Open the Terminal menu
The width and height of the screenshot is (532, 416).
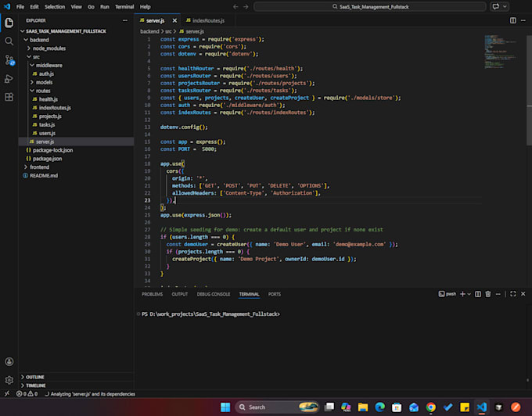pyautogui.click(x=124, y=7)
